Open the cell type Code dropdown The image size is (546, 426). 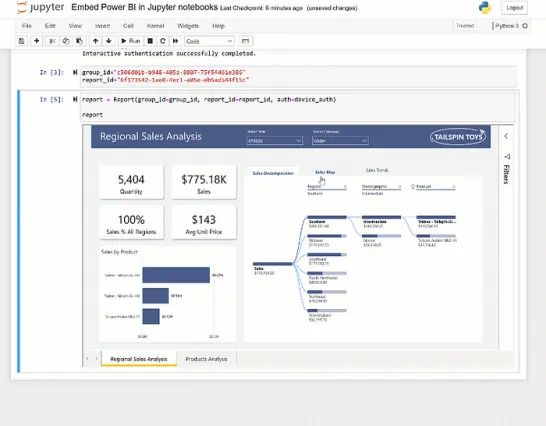click(209, 41)
